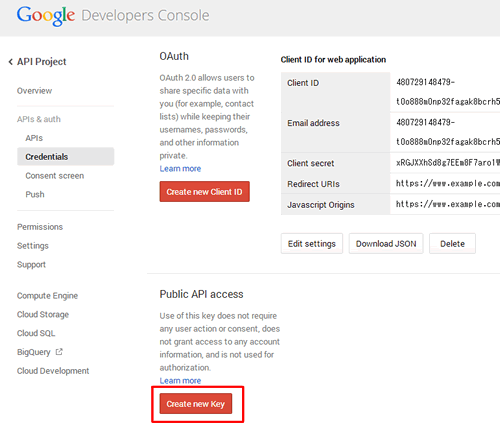Open the Consent screen page
The height and width of the screenshot is (442, 500).
click(x=55, y=176)
